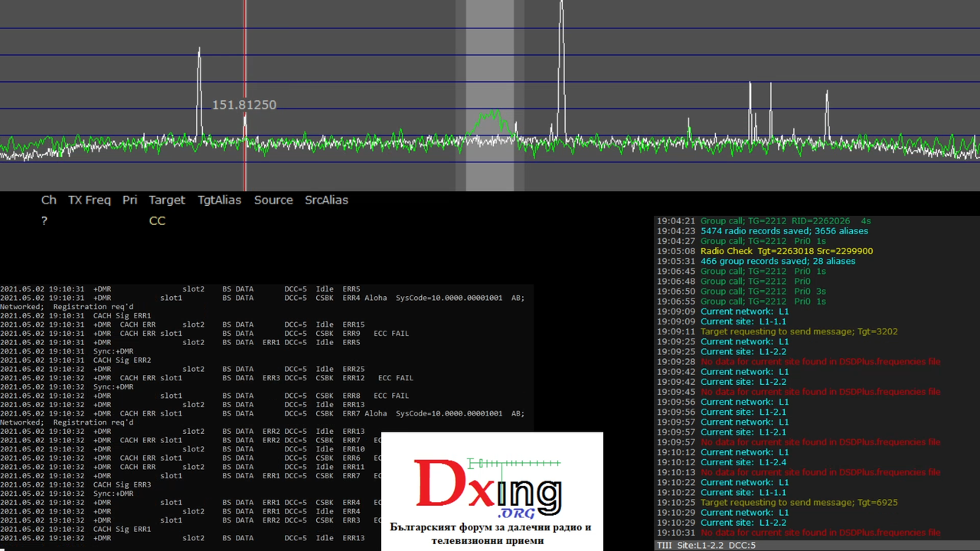Click the "Ch" column header
The width and height of the screenshot is (980, 551).
click(49, 200)
